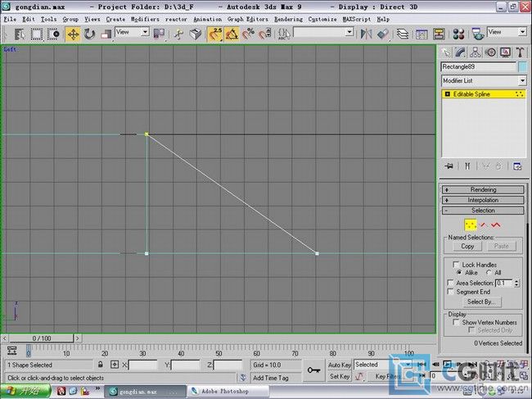Image resolution: width=532 pixels, height=399 pixels.
Task: Click the Copy named selection button
Action: (467, 246)
